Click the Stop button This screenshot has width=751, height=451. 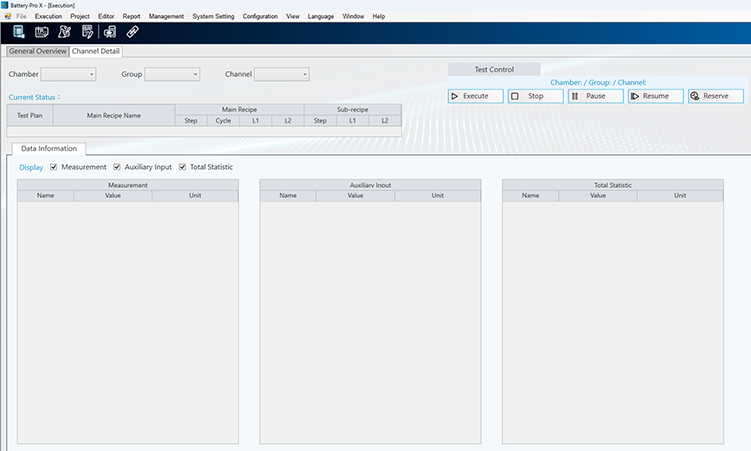pyautogui.click(x=535, y=96)
